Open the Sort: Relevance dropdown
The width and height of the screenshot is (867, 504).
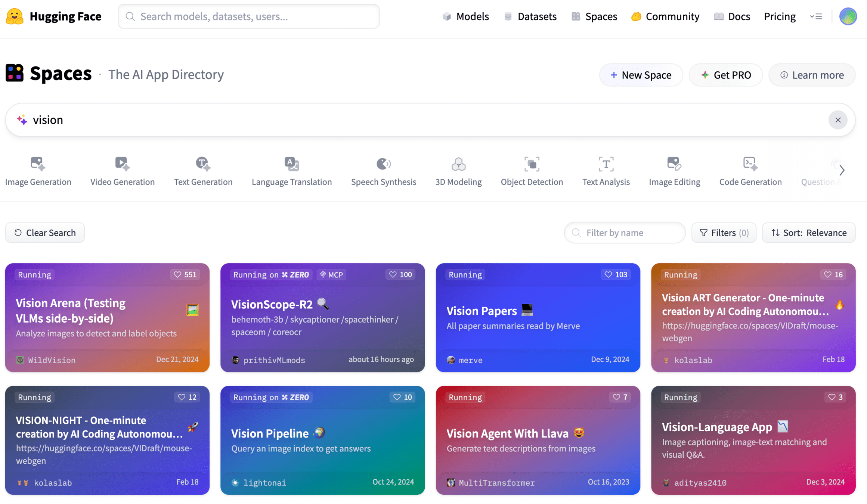pos(809,233)
